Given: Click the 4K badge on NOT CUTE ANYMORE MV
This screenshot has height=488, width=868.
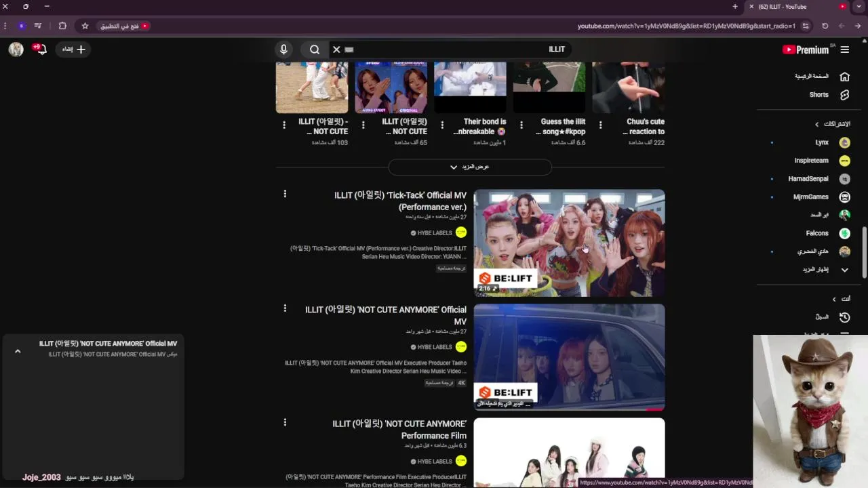Looking at the screenshot, I should pos(462,383).
